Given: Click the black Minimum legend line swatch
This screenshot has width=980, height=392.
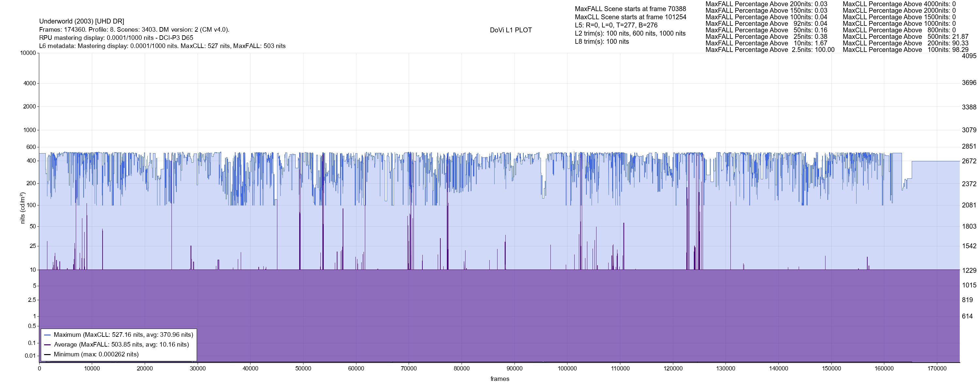Looking at the screenshot, I should (x=48, y=354).
